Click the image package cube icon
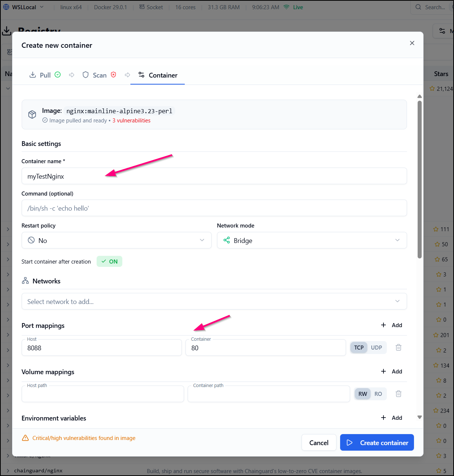 coord(32,114)
